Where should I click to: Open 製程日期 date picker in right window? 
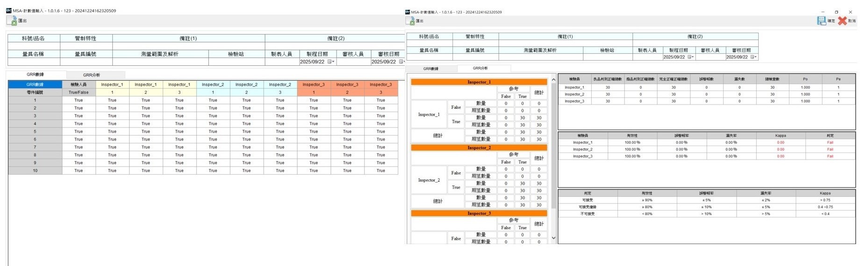click(690, 57)
